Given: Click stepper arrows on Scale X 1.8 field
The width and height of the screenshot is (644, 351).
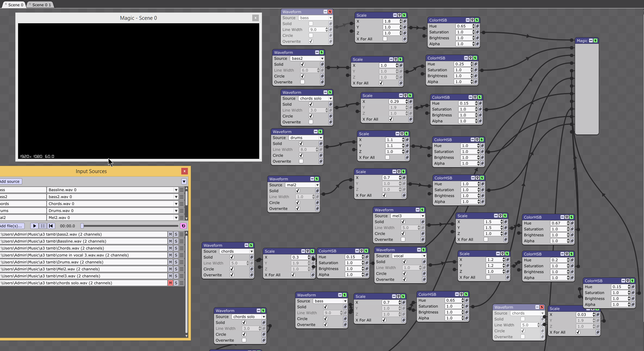Looking at the screenshot, I should tap(400, 21).
